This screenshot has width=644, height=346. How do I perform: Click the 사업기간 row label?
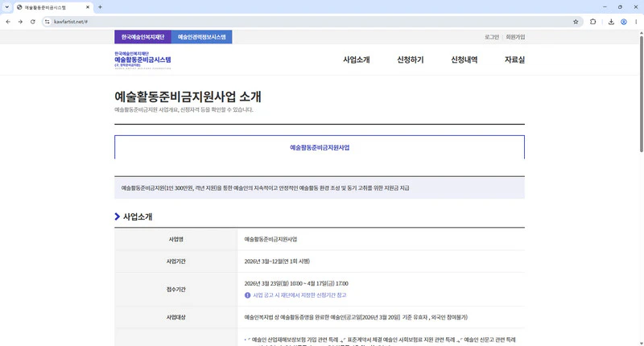coord(175,262)
